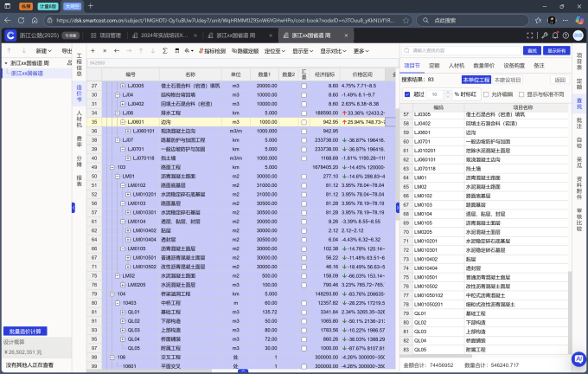
Task: Open the 定位至 dropdown menu
Action: 273,51
